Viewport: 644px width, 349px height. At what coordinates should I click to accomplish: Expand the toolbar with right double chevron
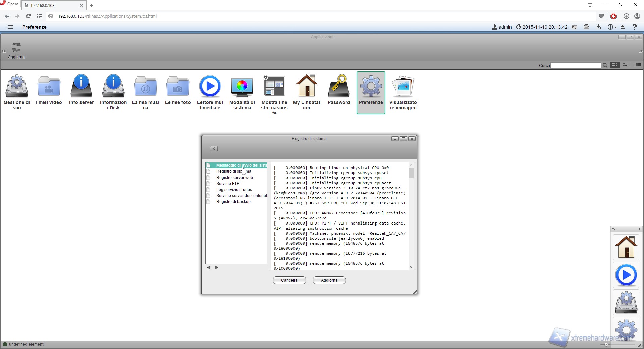click(x=640, y=51)
